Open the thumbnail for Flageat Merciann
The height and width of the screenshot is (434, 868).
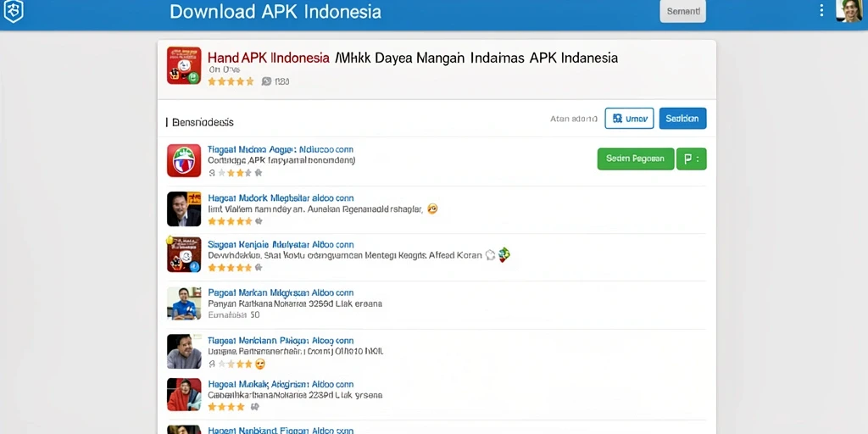coord(184,352)
